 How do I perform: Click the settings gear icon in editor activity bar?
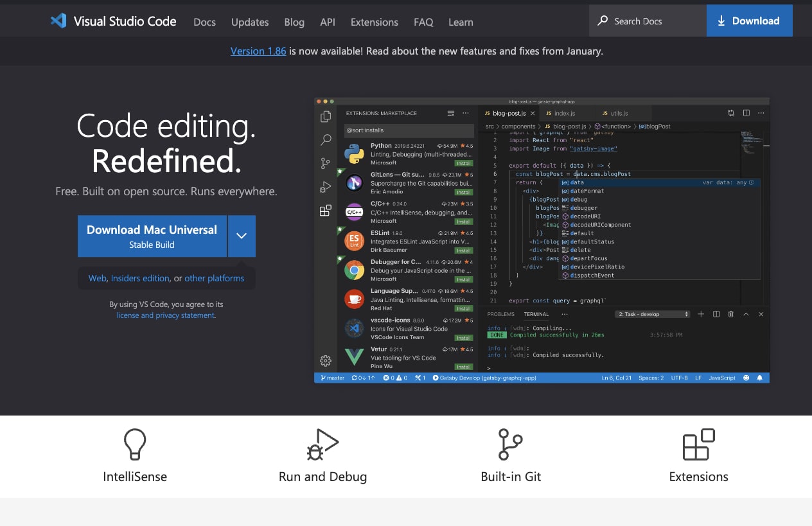[326, 360]
